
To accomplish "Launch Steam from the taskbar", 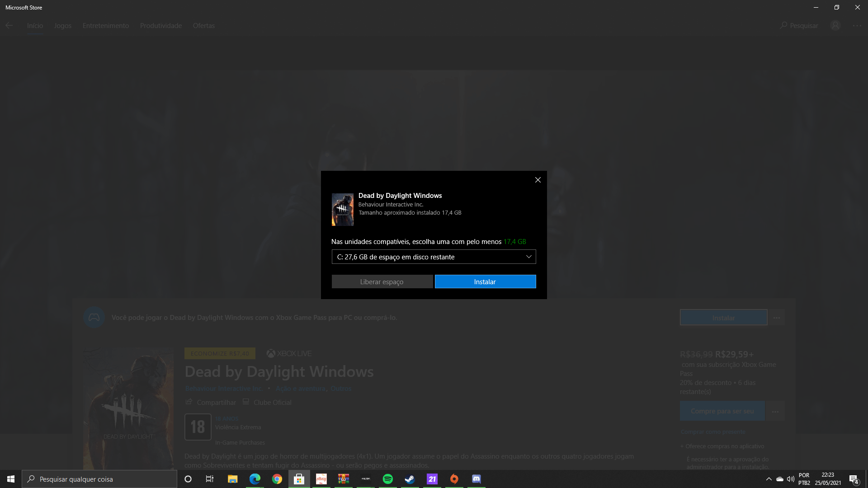I will pos(410,479).
